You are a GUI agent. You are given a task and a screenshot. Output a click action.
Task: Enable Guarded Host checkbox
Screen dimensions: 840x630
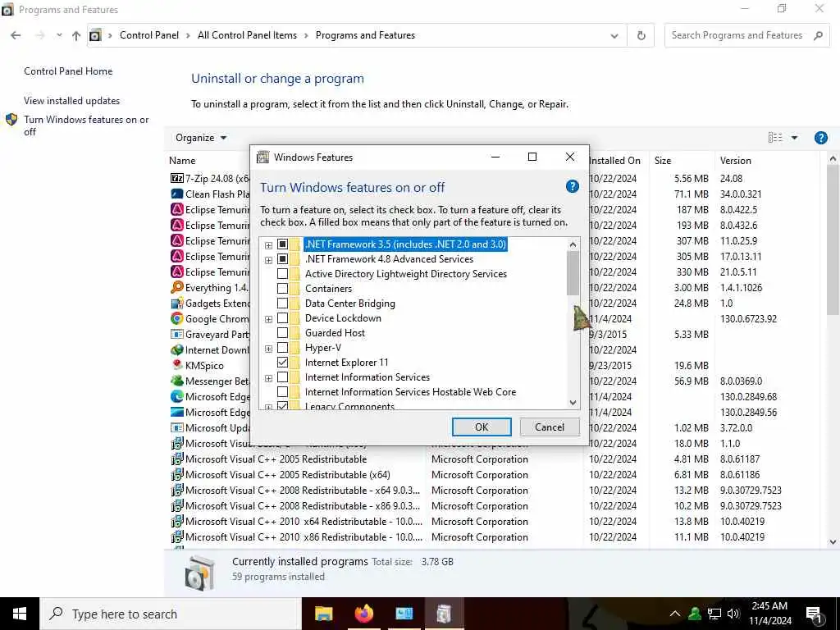click(282, 333)
